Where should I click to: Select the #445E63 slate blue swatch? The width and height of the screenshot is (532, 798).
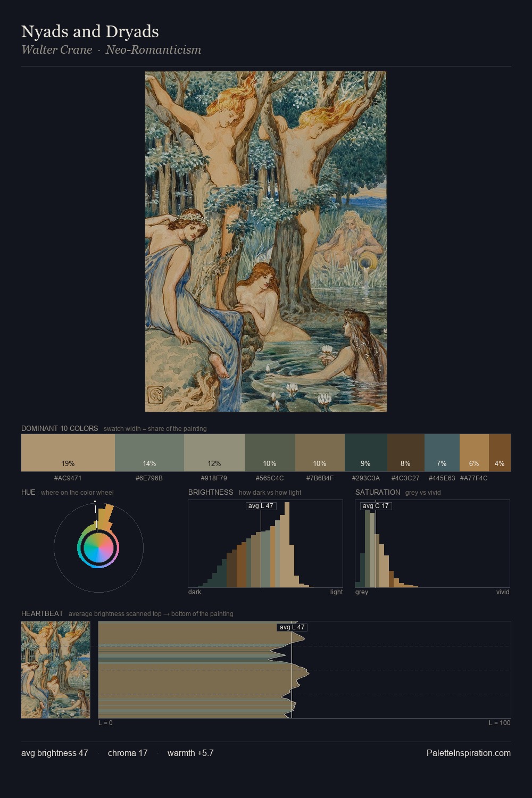click(x=442, y=453)
